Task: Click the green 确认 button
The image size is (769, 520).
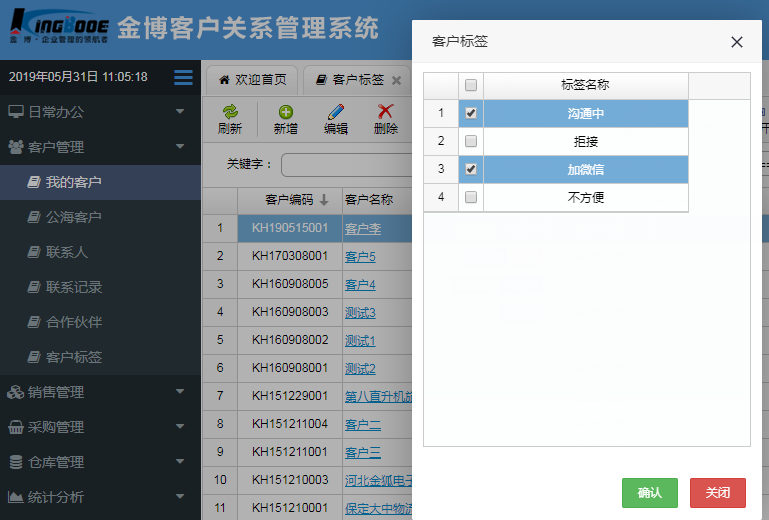Action: click(x=649, y=493)
